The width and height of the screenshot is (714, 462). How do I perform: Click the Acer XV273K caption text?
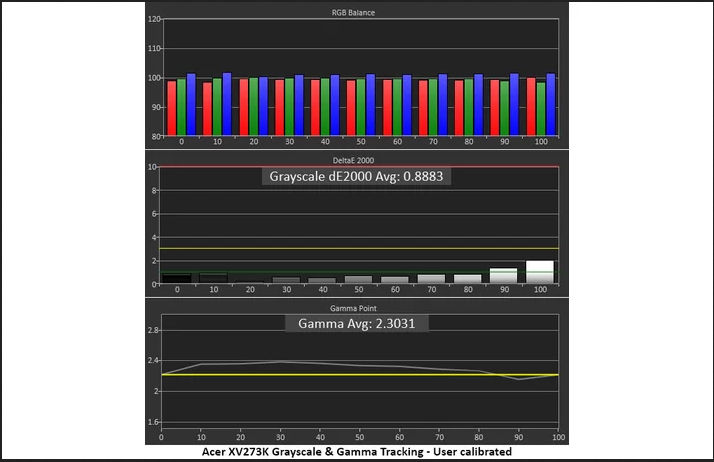pyautogui.click(x=357, y=452)
